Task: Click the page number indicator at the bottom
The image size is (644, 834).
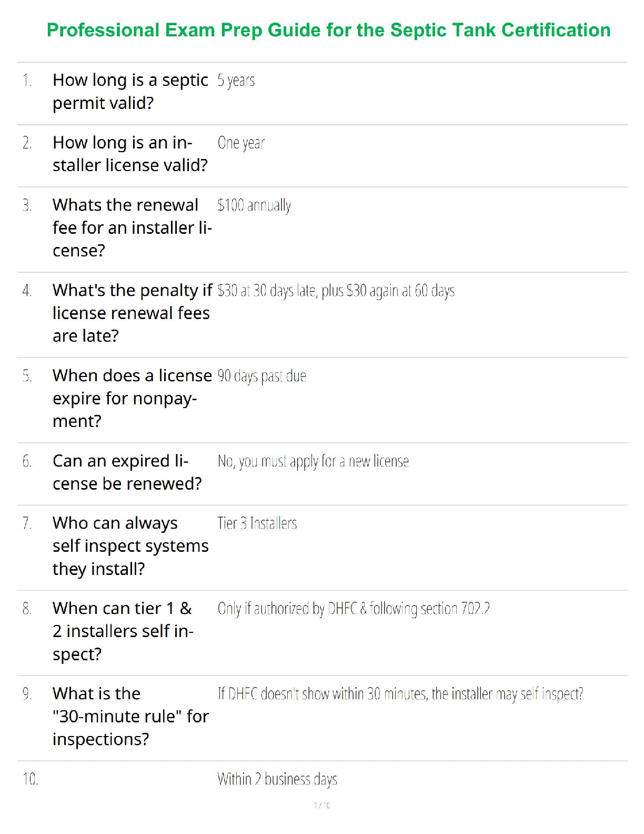Action: pyautogui.click(x=322, y=805)
